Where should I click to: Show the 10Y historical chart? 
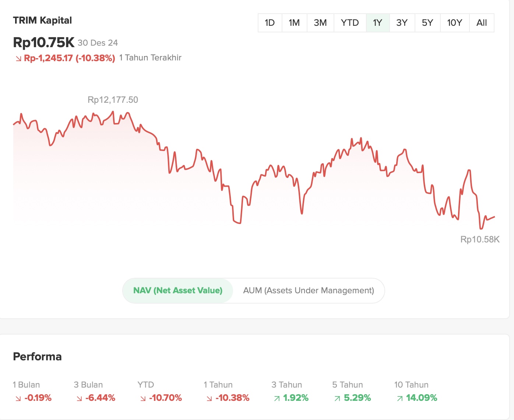coord(454,22)
